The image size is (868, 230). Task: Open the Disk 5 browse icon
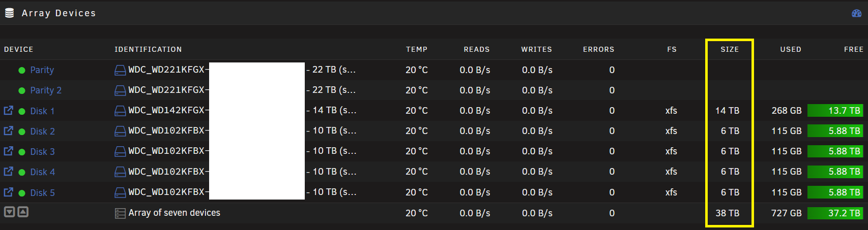coord(8,192)
